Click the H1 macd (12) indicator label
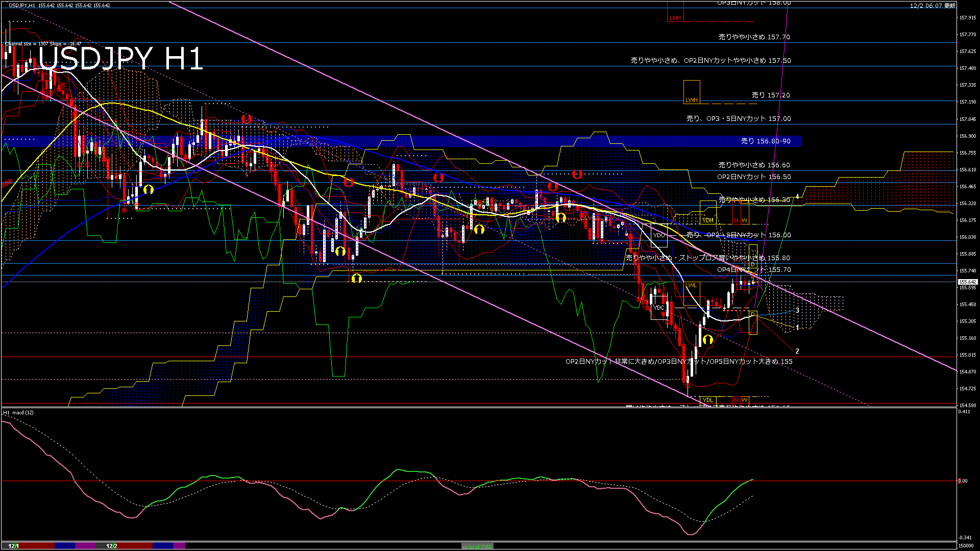Image resolution: width=980 pixels, height=551 pixels. (18, 412)
